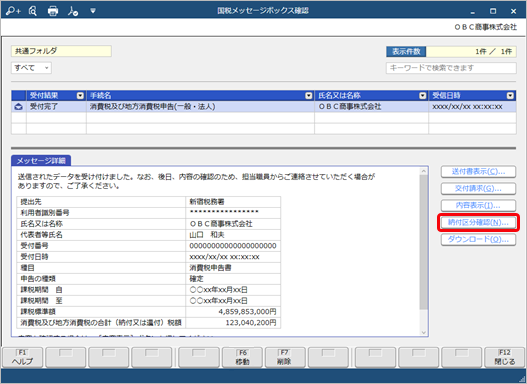Click the 山口 和夫 representative name value
Viewport: 527px width, 384px height.
point(207,235)
